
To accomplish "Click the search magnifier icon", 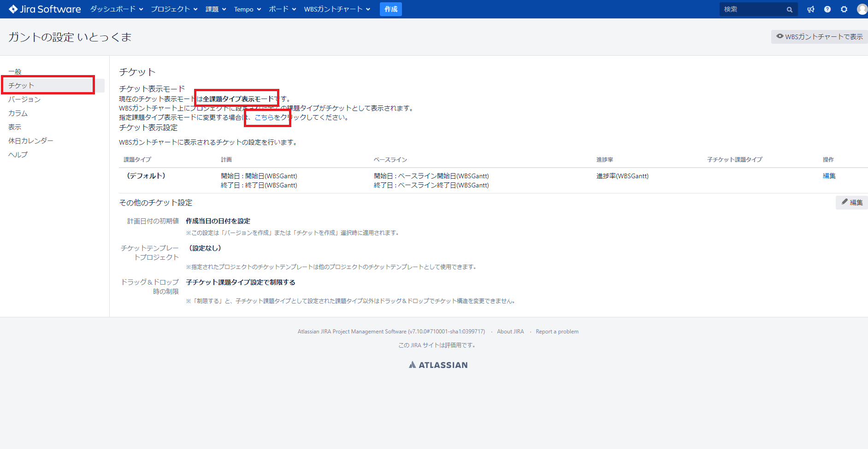I will [x=790, y=9].
